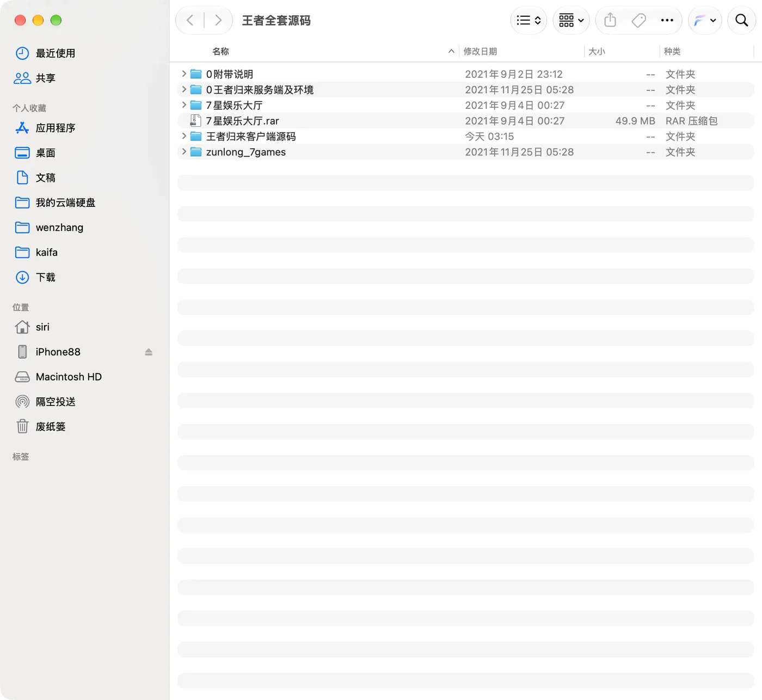Select the 王者归来客户端源码 folder name
The width and height of the screenshot is (762, 700).
point(251,137)
